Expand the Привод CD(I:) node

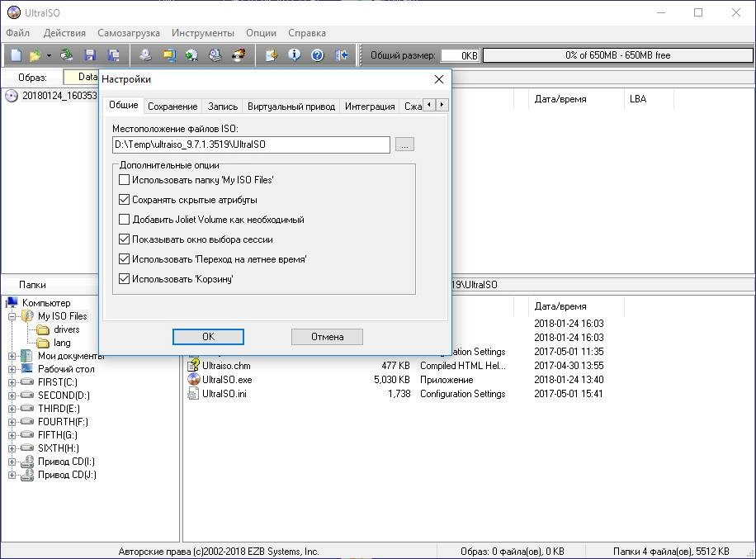pyautogui.click(x=12, y=462)
